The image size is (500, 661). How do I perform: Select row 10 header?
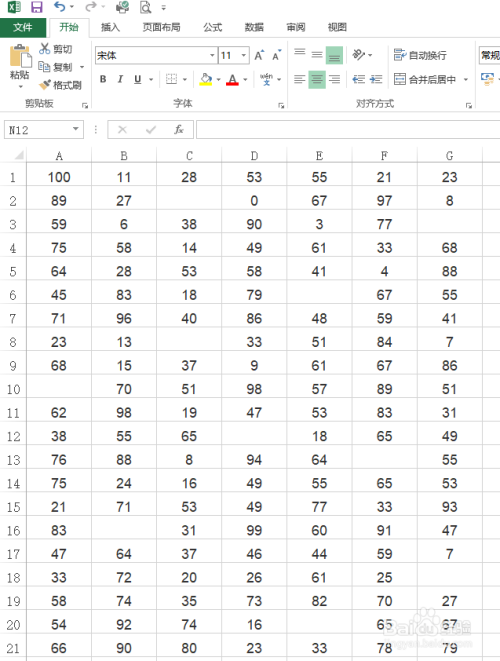[13, 389]
